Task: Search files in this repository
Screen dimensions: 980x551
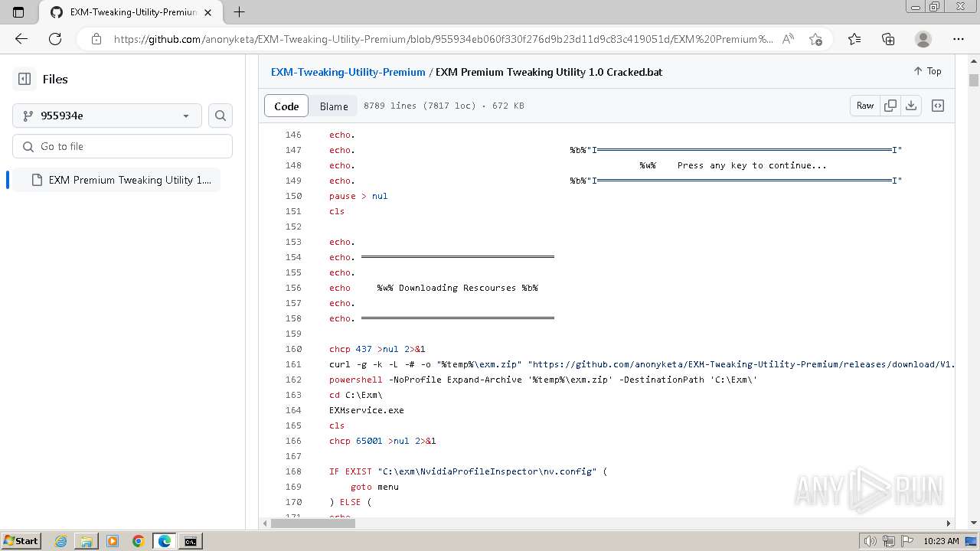Action: point(220,116)
